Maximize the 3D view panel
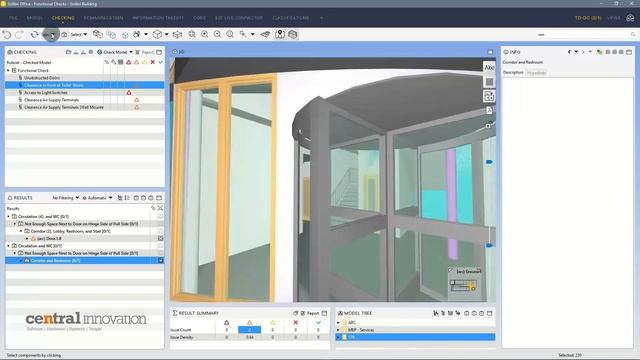This screenshot has width=640, height=360. click(x=490, y=52)
